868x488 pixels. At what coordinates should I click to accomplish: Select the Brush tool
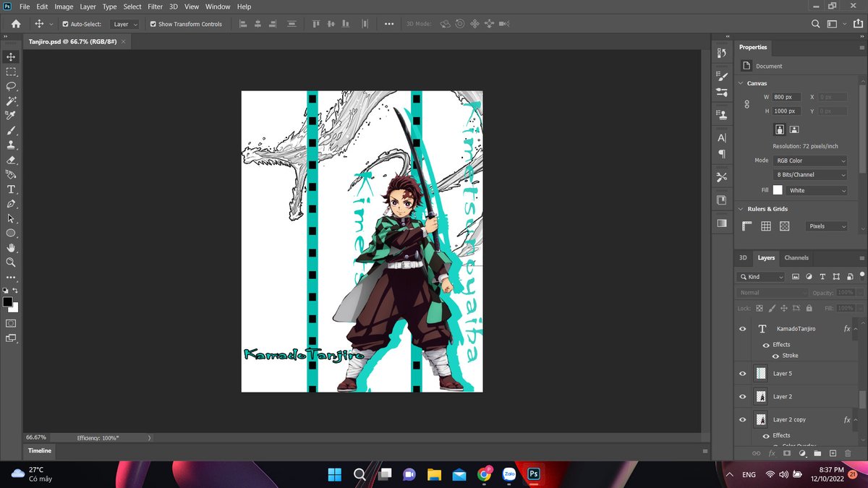(x=11, y=131)
